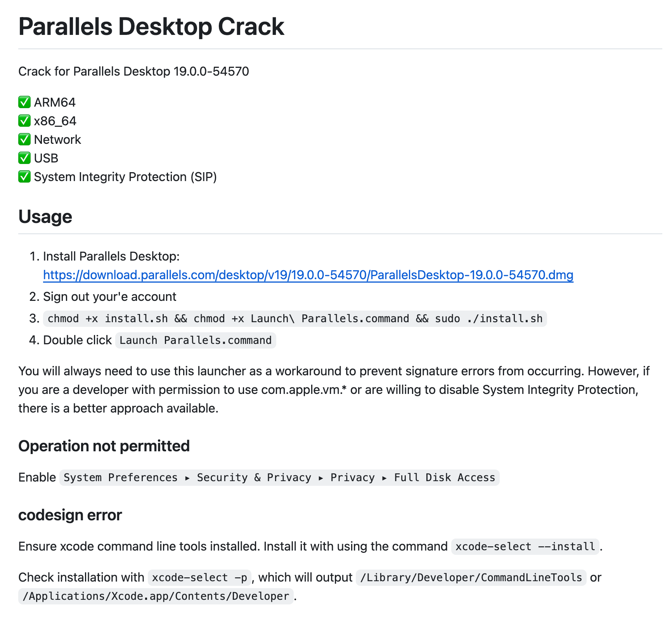The width and height of the screenshot is (672, 625).
Task: Click the 'chmod +x install.sh' command code block
Action: click(295, 319)
